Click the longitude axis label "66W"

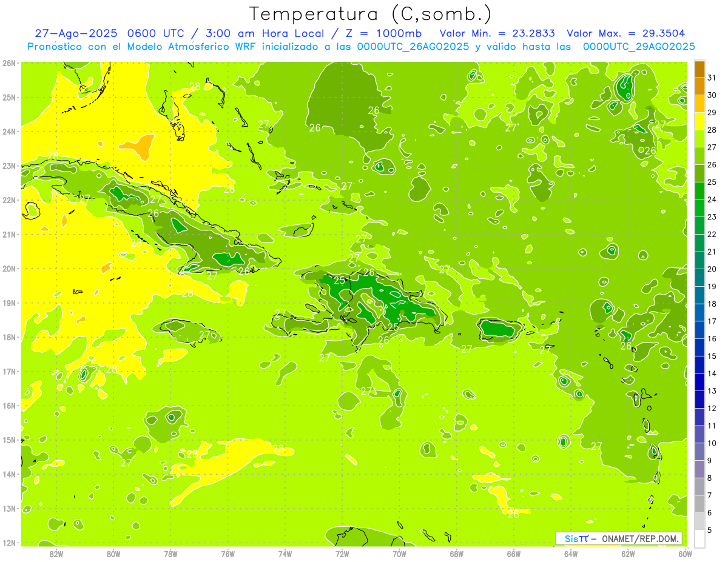coord(514,554)
